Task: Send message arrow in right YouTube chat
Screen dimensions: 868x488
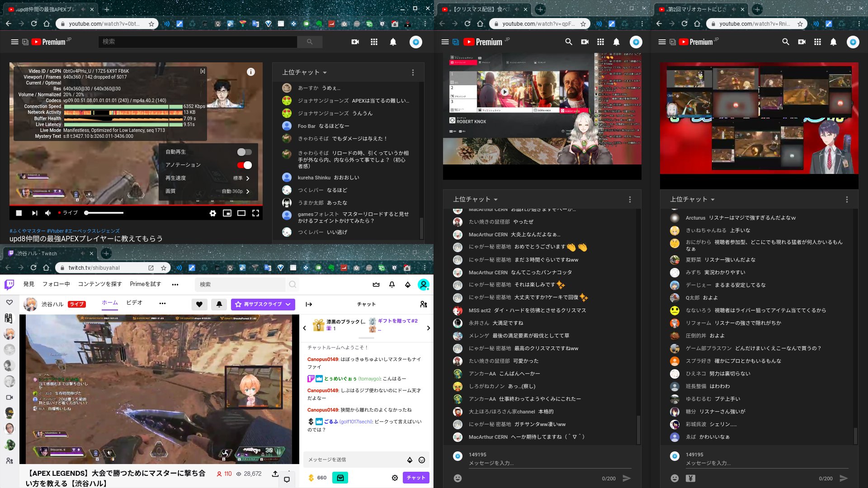Action: click(844, 478)
